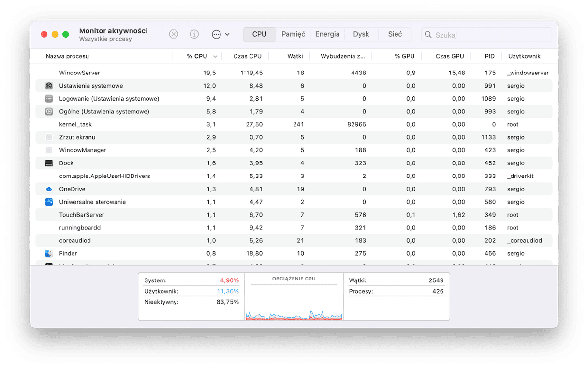The image size is (588, 368).
Task: Sort by Użytkownik column header
Action: 524,56
